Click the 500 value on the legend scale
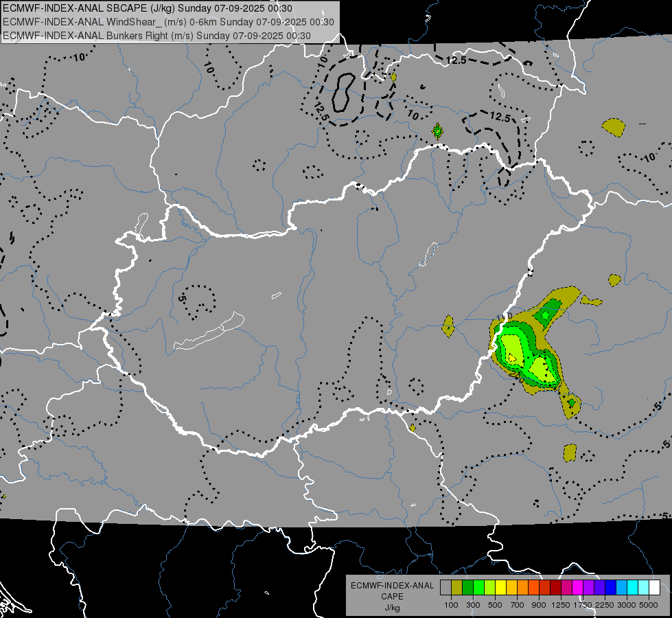The width and height of the screenshot is (672, 618). click(495, 605)
